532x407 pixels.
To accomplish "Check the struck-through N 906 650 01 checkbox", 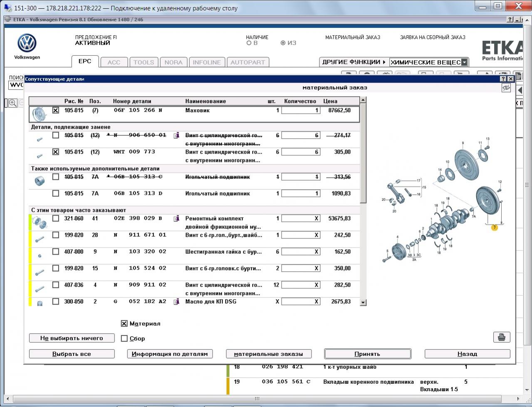I will 56,135.
